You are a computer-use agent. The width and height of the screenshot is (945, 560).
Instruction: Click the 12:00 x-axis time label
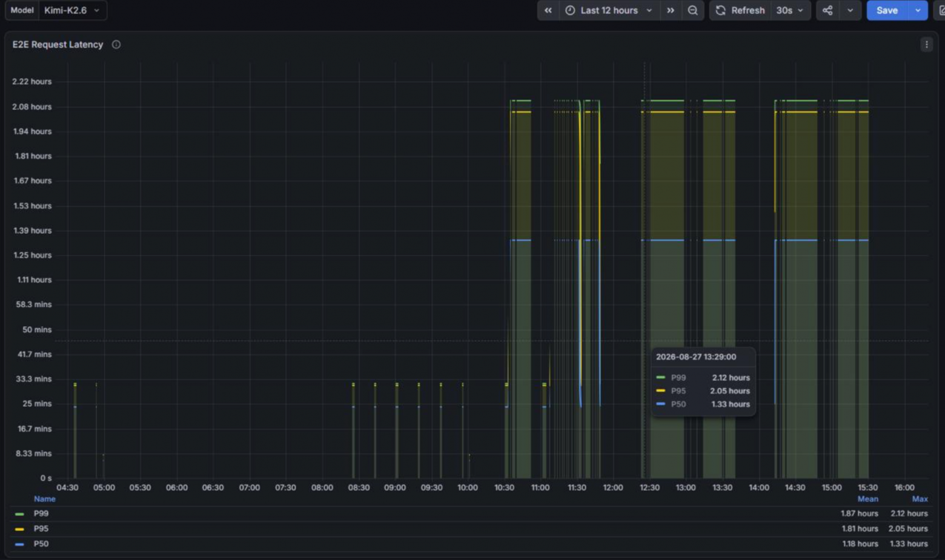613,487
